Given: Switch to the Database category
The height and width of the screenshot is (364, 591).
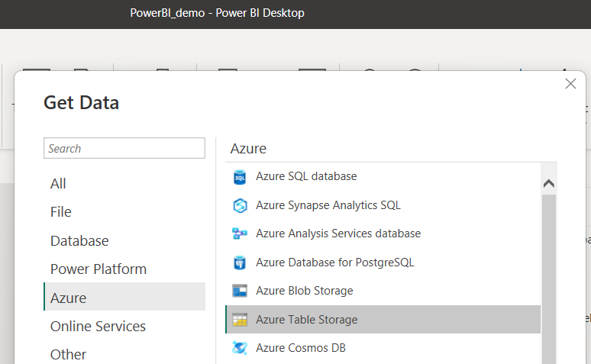Looking at the screenshot, I should (x=79, y=240).
